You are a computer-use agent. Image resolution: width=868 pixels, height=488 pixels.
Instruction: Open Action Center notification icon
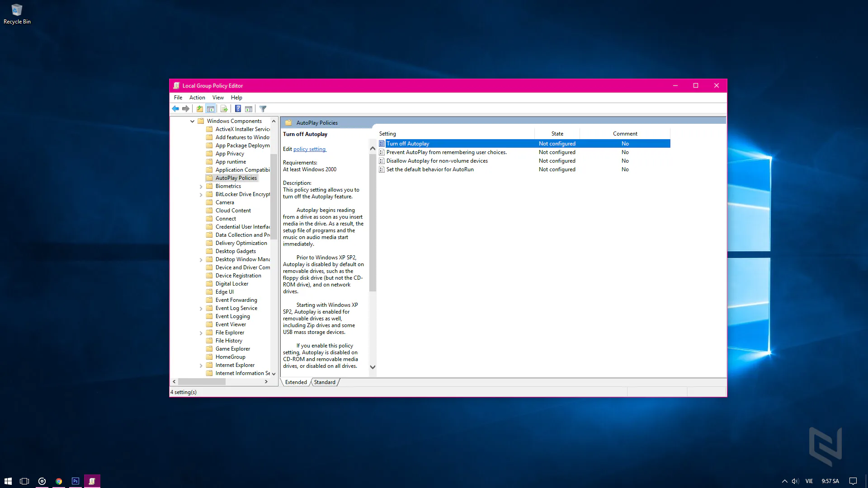pyautogui.click(x=853, y=481)
